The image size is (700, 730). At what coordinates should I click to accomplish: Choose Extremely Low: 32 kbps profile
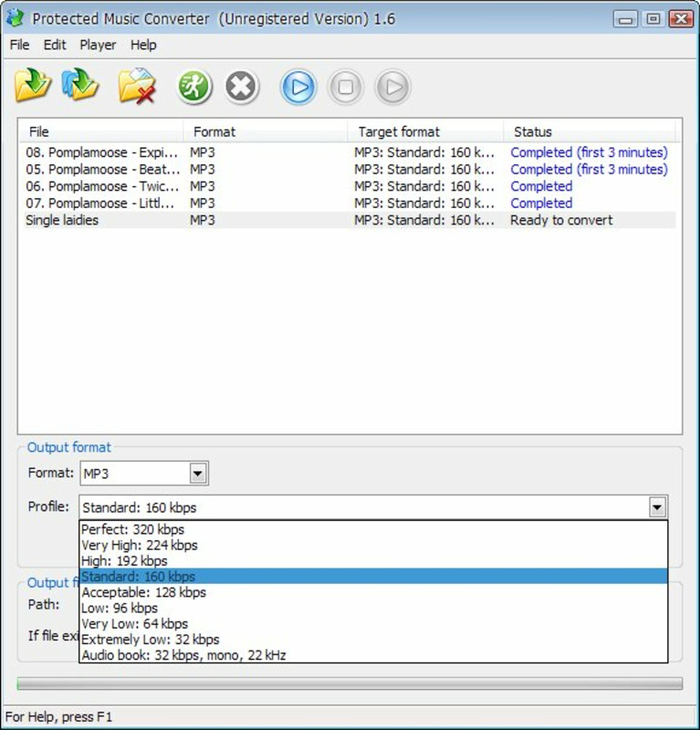coord(373,640)
